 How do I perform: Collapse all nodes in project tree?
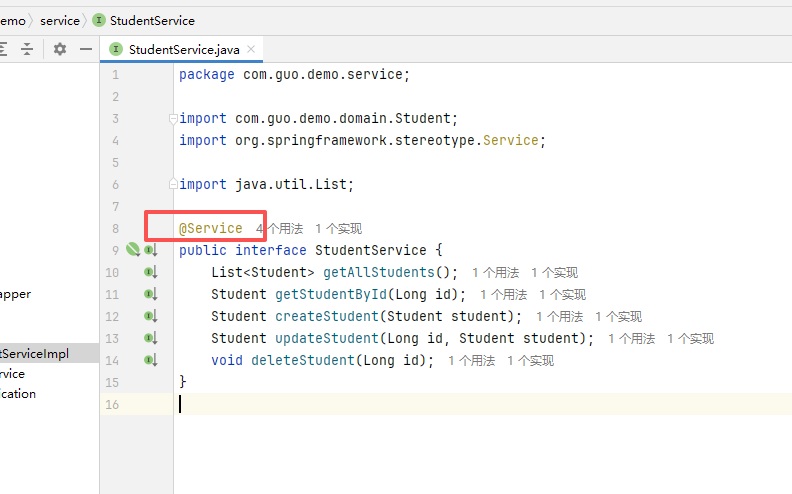(27, 49)
